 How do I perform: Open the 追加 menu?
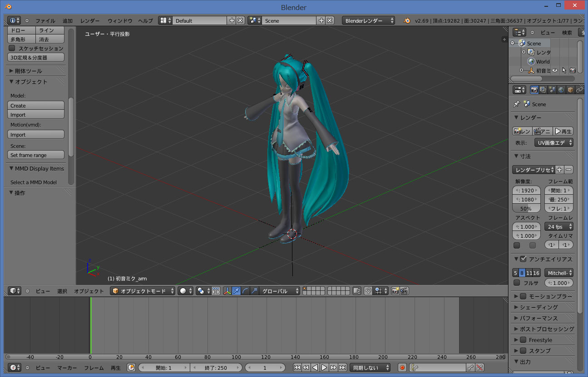[68, 20]
